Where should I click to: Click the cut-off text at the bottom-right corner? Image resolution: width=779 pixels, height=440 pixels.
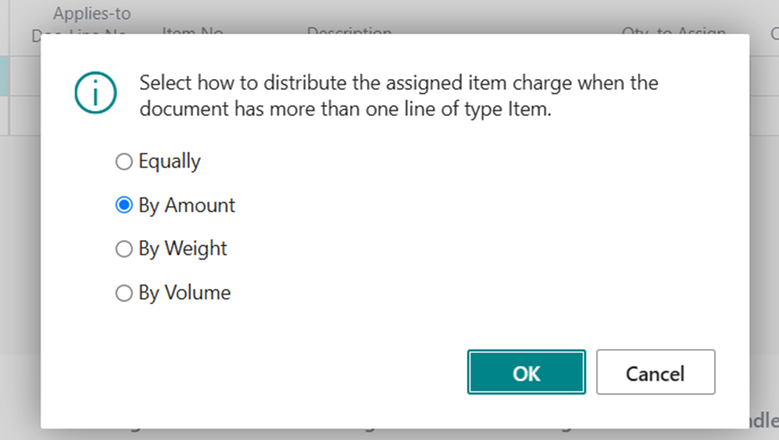(764, 420)
